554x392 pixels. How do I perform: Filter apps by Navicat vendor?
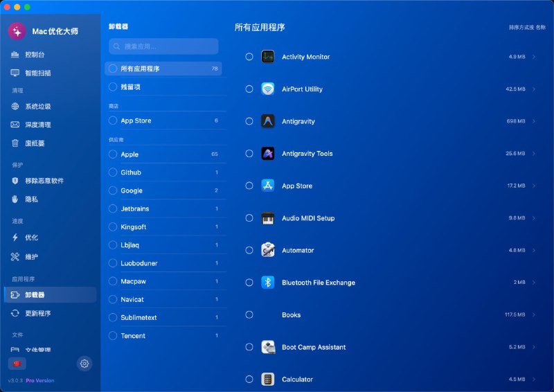tap(163, 299)
